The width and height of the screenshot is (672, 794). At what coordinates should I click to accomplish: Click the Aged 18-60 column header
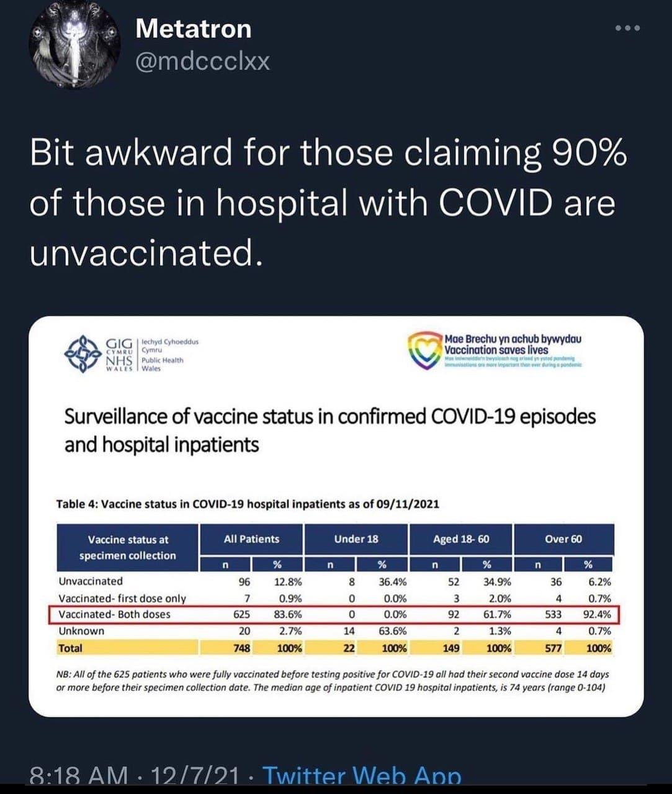tap(460, 539)
